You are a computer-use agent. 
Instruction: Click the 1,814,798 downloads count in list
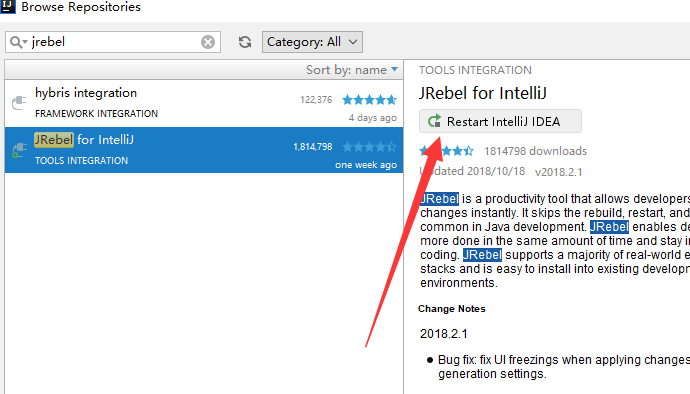click(x=313, y=147)
